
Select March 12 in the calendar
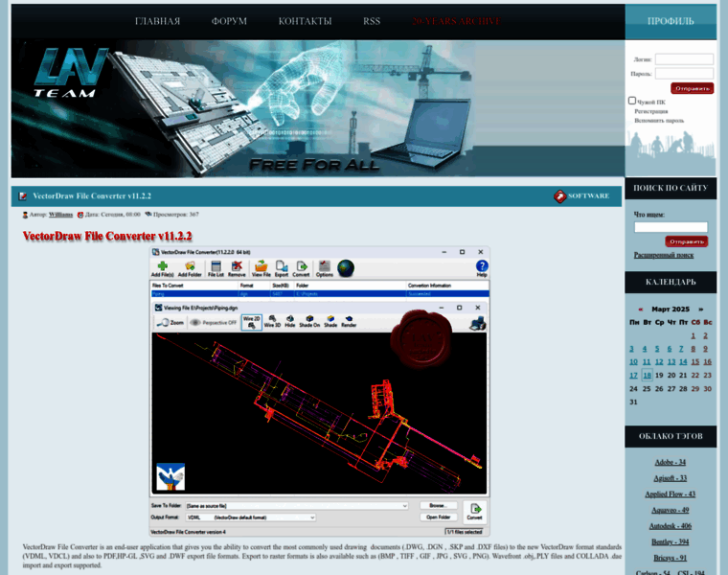pos(659,362)
